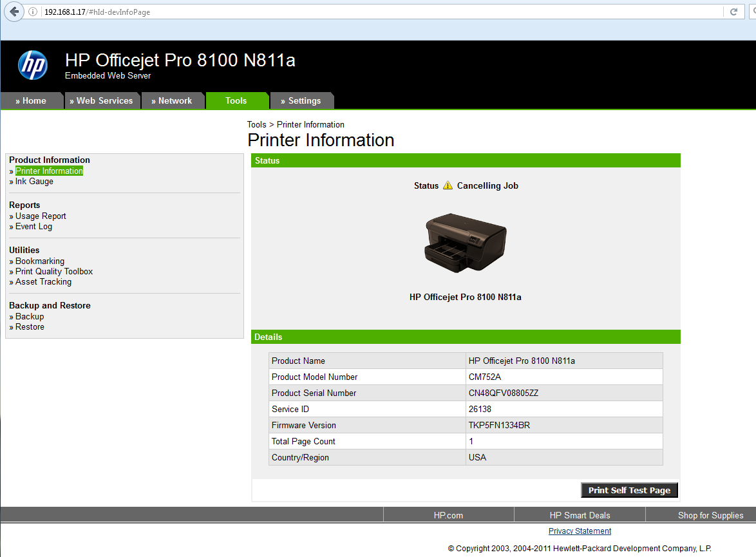
Task: Click the Product Name value cell
Action: pyautogui.click(x=564, y=361)
